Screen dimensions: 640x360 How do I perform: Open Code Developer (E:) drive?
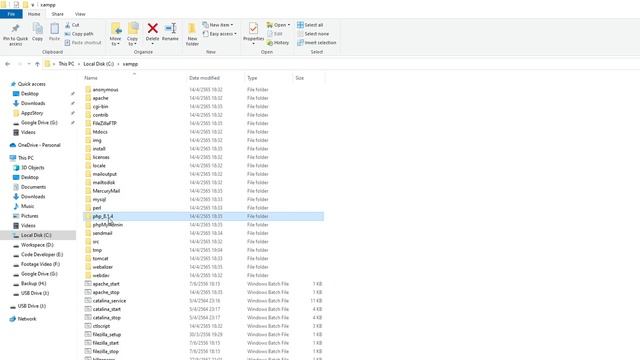tap(42, 255)
